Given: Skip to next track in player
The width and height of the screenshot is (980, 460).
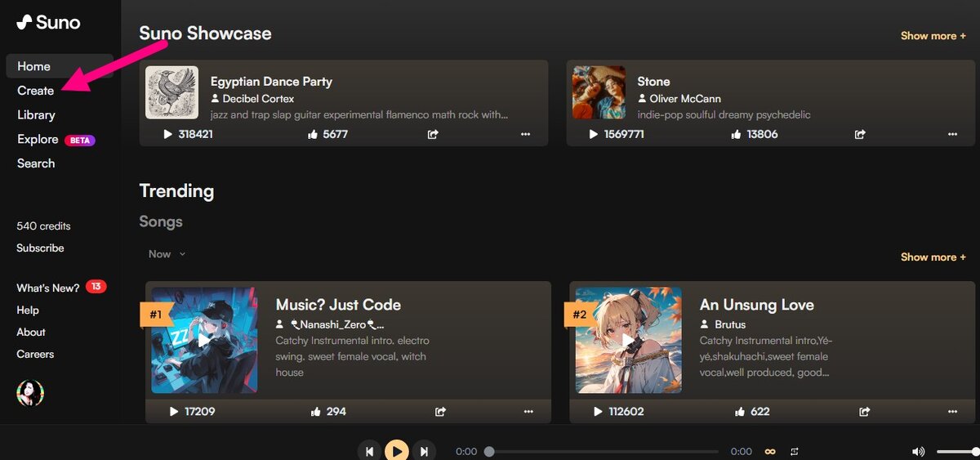Looking at the screenshot, I should [424, 451].
